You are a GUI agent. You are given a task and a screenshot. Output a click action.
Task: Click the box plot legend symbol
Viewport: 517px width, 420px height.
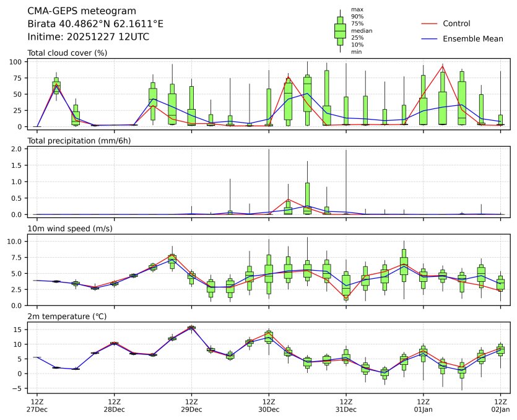340,30
